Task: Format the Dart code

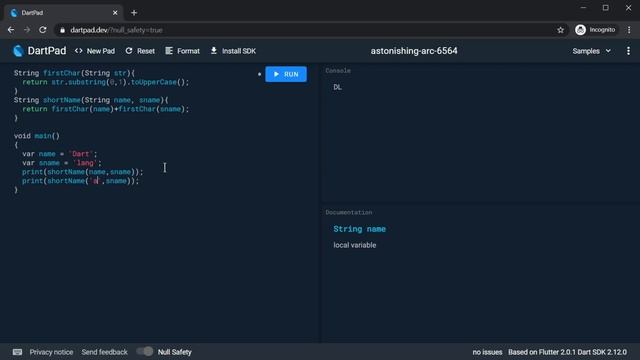Action: [182, 51]
